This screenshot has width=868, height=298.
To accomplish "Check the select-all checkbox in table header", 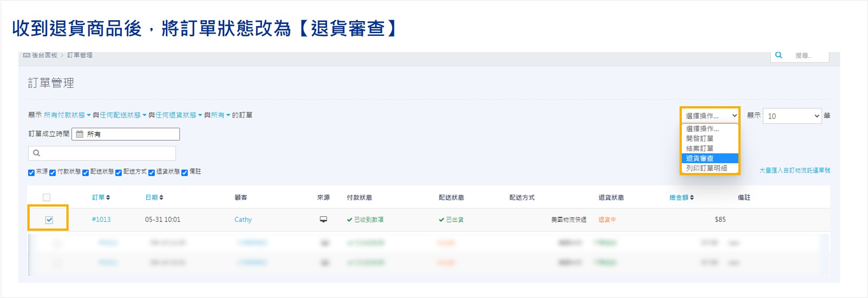I will (47, 197).
